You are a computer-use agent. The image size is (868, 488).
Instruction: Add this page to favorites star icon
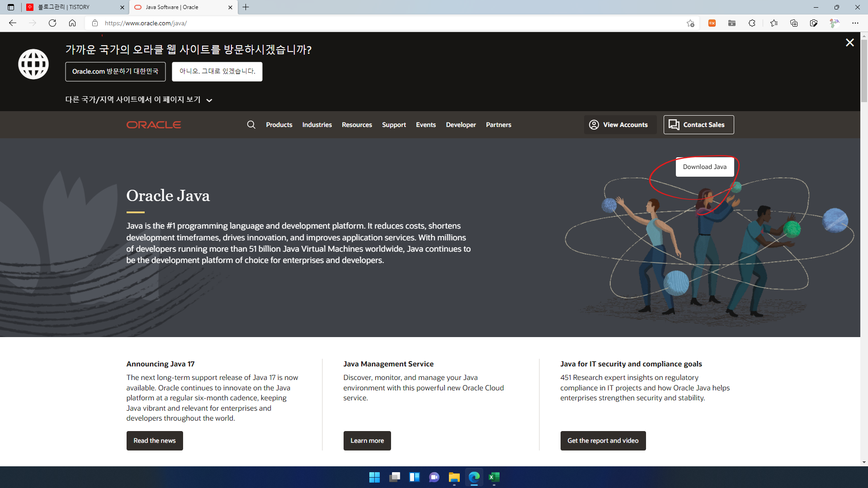click(690, 23)
